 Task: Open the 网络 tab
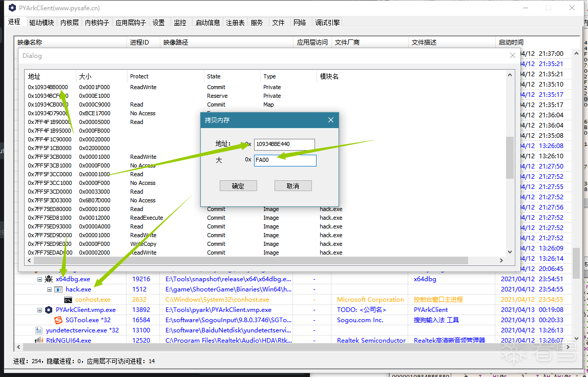coord(300,23)
